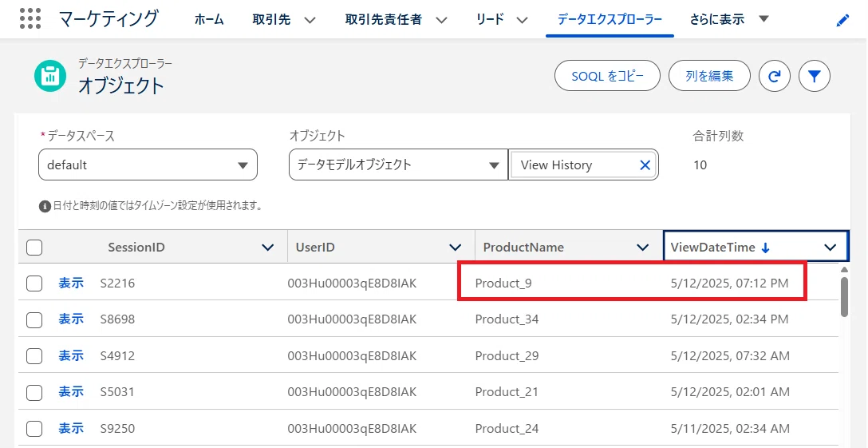Click the ViewDateTime sort arrow
The height and width of the screenshot is (448, 868).
pyautogui.click(x=766, y=248)
